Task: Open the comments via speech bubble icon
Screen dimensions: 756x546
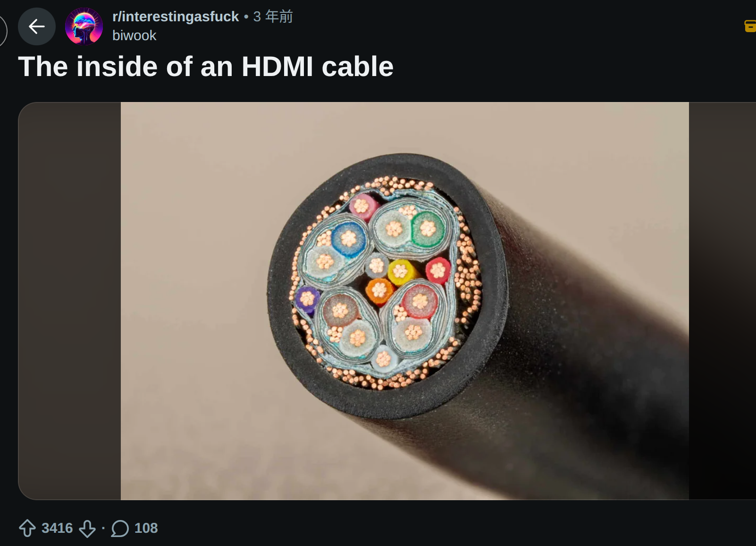Action: [120, 528]
